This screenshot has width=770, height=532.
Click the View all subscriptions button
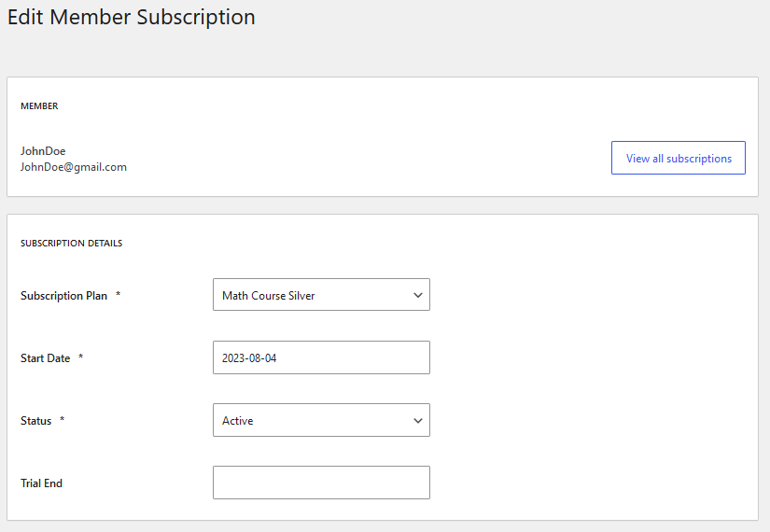[679, 158]
